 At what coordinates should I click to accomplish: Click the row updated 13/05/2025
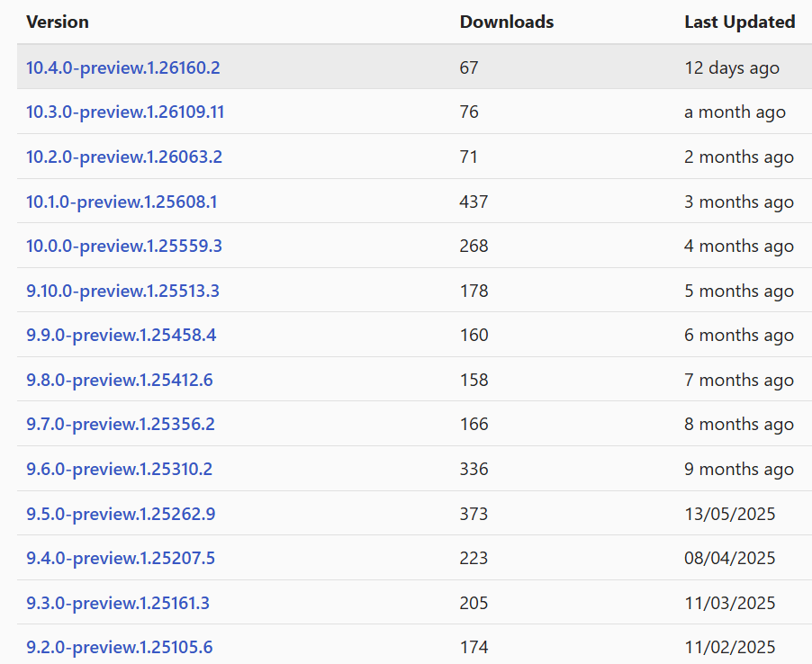(405, 513)
